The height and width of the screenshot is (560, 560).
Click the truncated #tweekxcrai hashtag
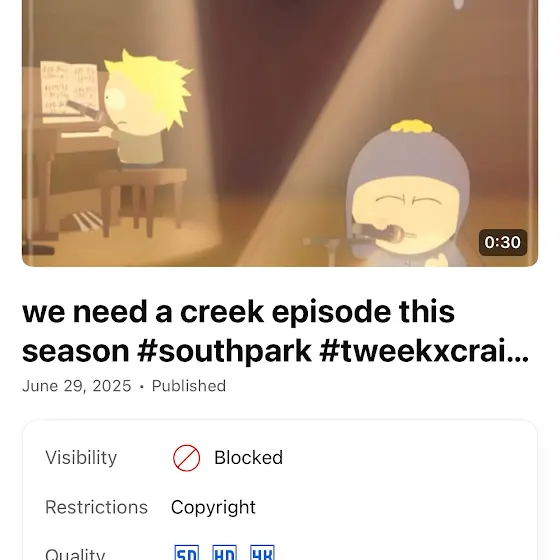tap(424, 350)
